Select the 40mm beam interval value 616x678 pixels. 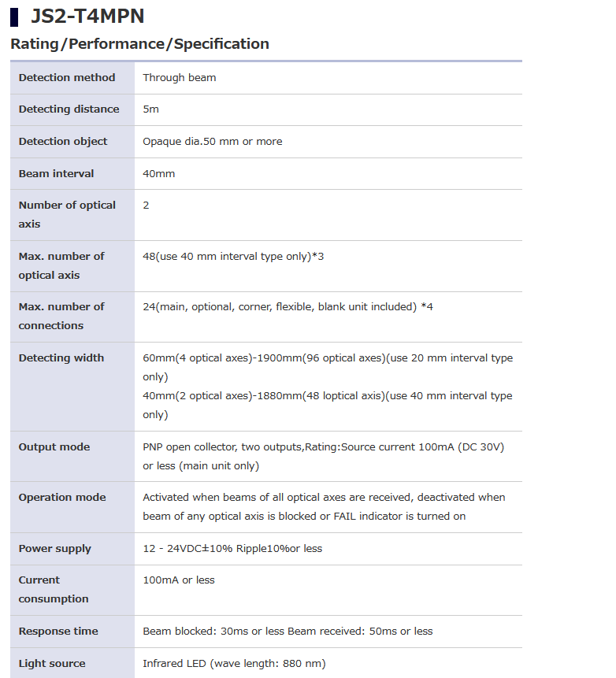(159, 173)
